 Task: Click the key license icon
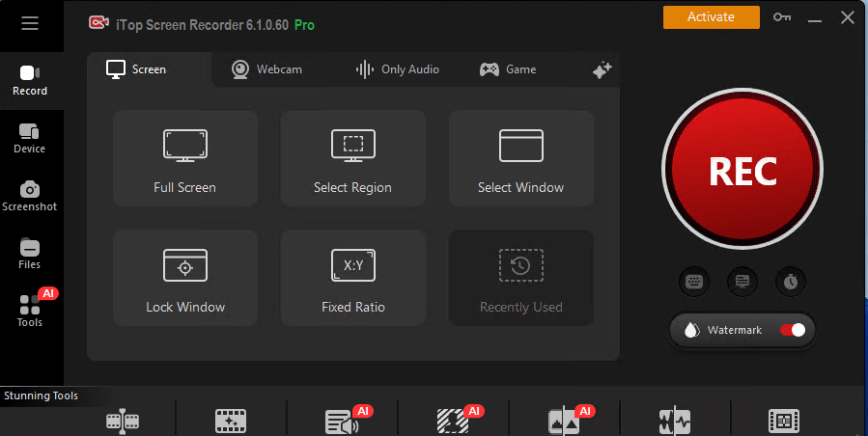(782, 17)
